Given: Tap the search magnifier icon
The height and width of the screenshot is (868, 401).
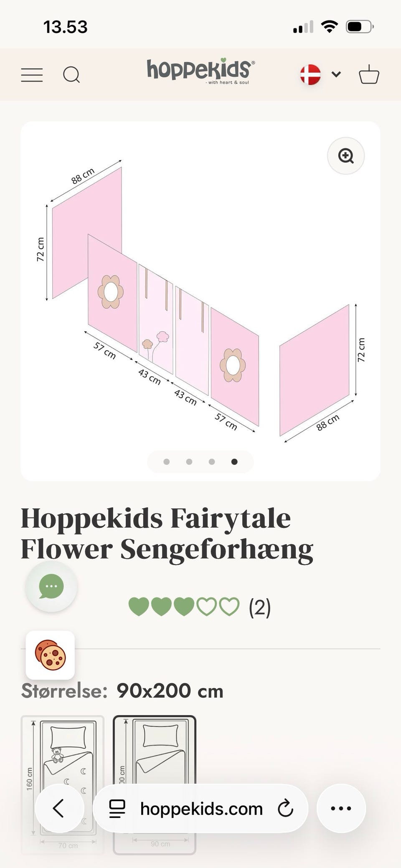Looking at the screenshot, I should pos(71,75).
